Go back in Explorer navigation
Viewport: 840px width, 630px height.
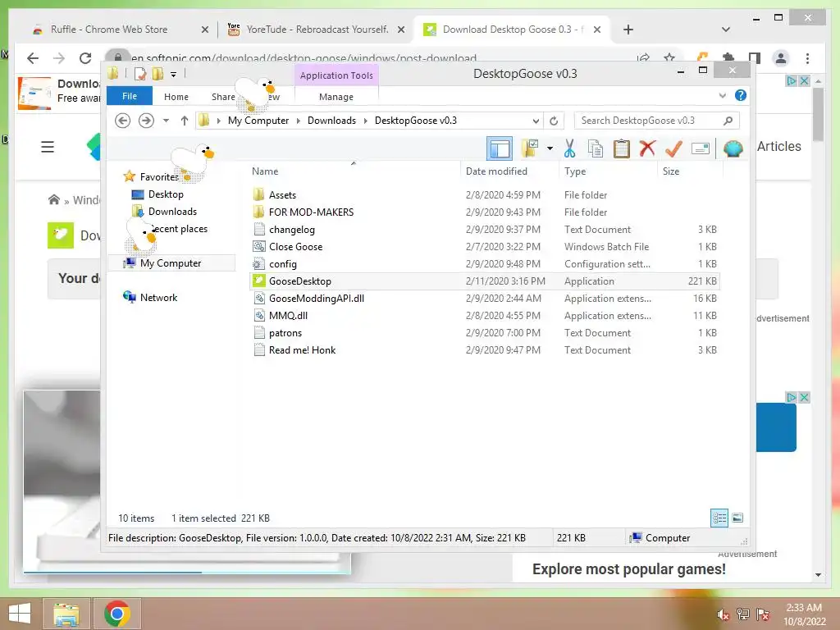(x=123, y=121)
